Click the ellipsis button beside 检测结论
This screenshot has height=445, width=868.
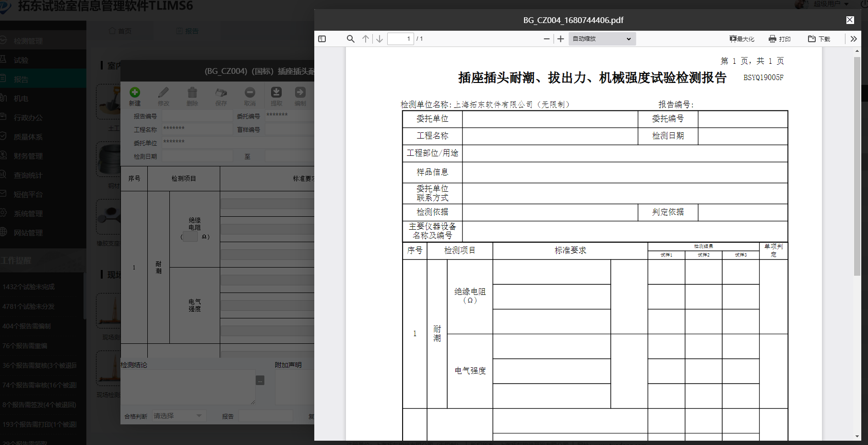tap(260, 380)
